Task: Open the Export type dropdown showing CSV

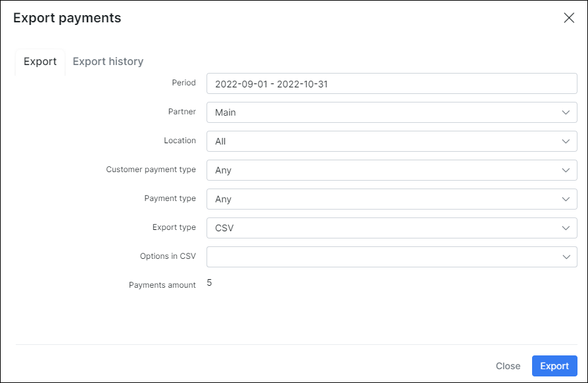Action: (391, 228)
